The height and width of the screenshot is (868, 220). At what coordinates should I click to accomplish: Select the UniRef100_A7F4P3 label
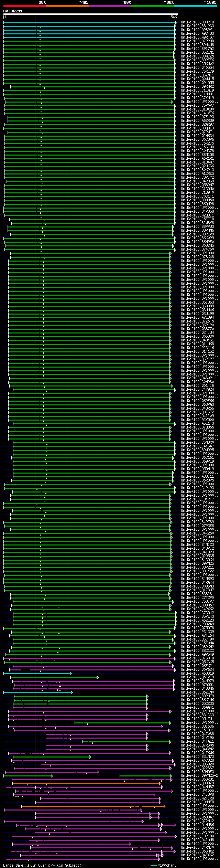pyautogui.click(x=197, y=117)
